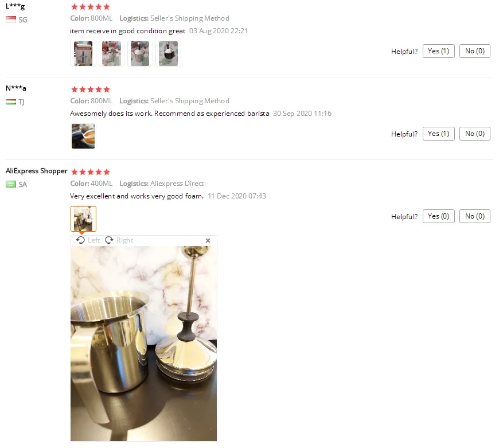Open L***g's third review photo
Screen dimensions: 499x448
(x=140, y=53)
